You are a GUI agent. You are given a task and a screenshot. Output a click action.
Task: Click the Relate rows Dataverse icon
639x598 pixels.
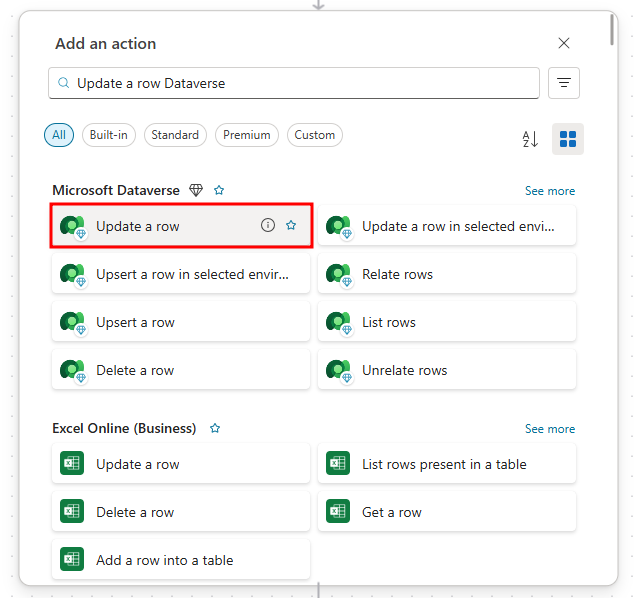(339, 275)
